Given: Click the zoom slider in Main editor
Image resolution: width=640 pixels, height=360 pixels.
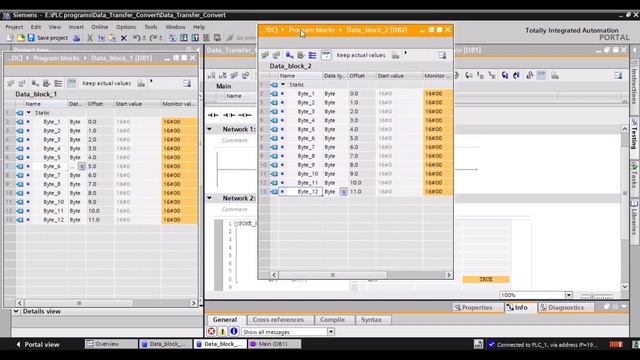Looking at the screenshot, I should 596,295.
